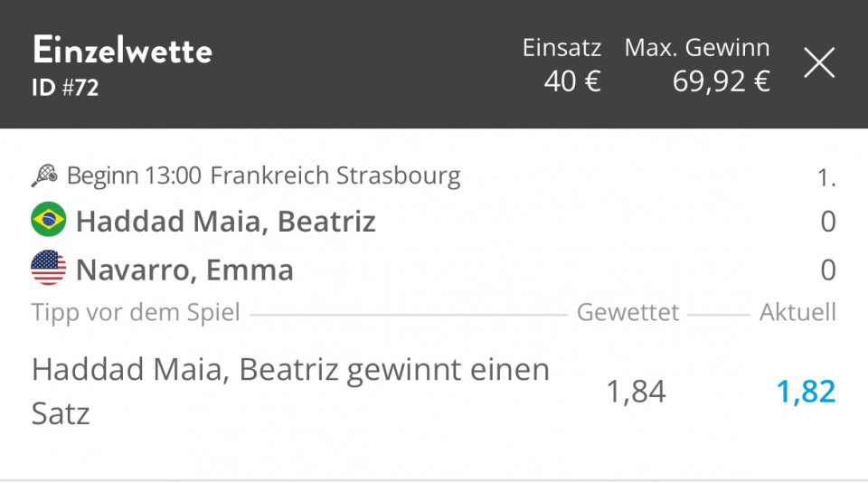The image size is (868, 483).
Task: Select player Navarro, Emma
Action: point(184,270)
